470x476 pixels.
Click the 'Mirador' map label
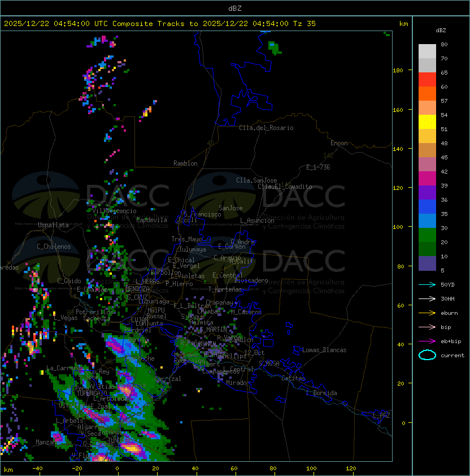[x=238, y=383]
